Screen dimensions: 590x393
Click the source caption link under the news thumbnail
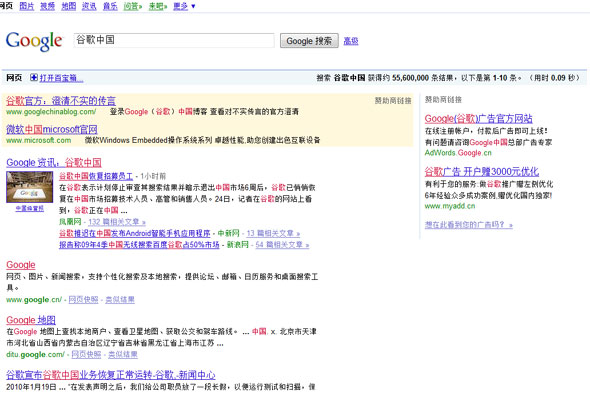tap(29, 208)
